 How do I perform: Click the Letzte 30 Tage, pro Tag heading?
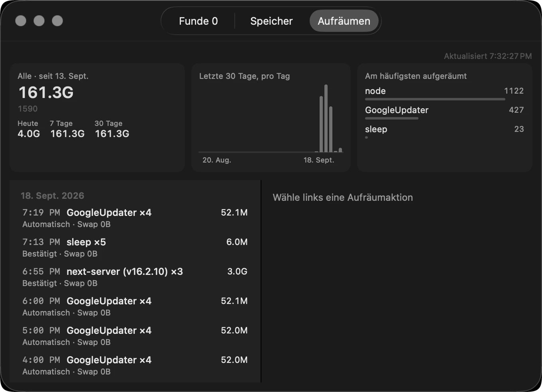pyautogui.click(x=245, y=76)
